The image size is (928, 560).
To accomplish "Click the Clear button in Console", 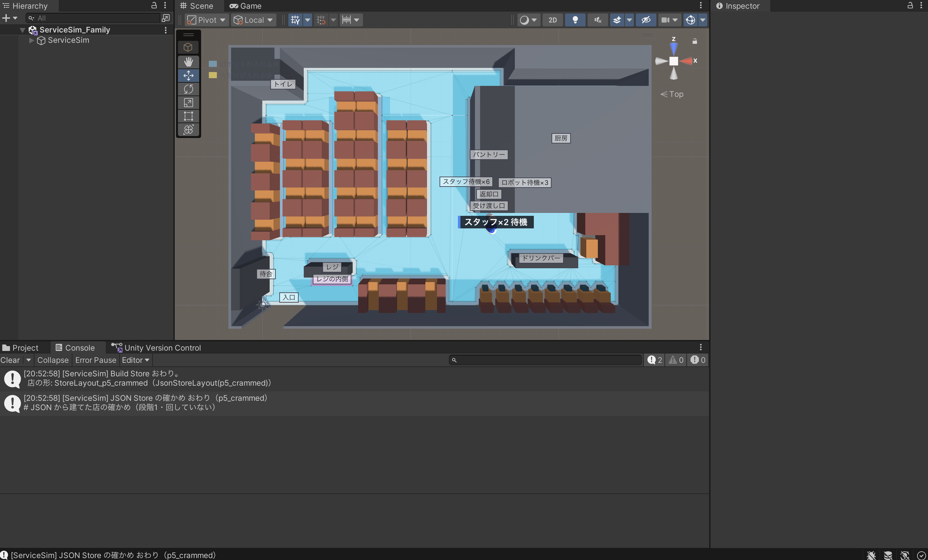I will [x=10, y=360].
